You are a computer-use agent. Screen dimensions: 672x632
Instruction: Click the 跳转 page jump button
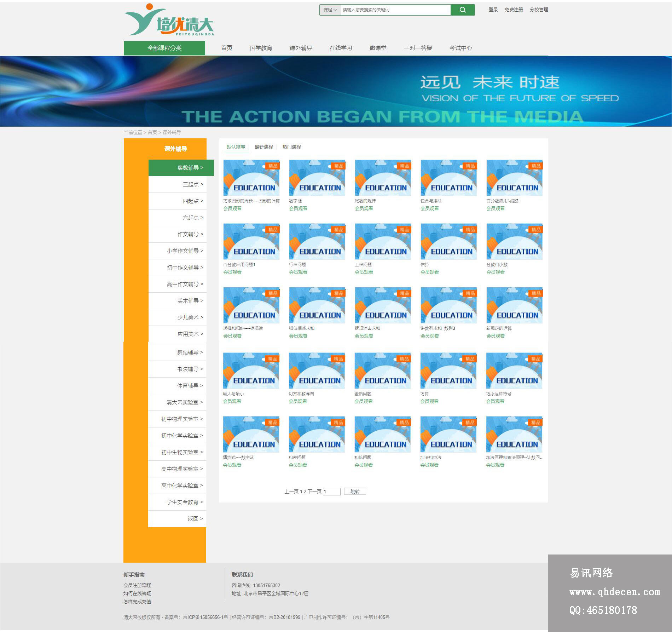355,492
